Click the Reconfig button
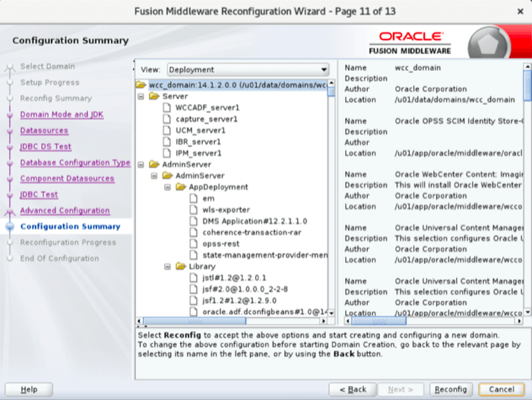532x400 pixels. coord(451,389)
